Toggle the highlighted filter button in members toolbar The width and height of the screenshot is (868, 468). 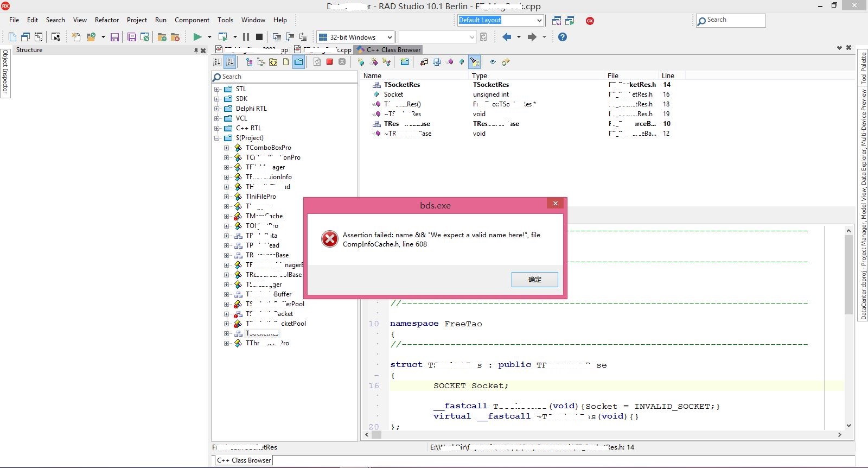[474, 62]
